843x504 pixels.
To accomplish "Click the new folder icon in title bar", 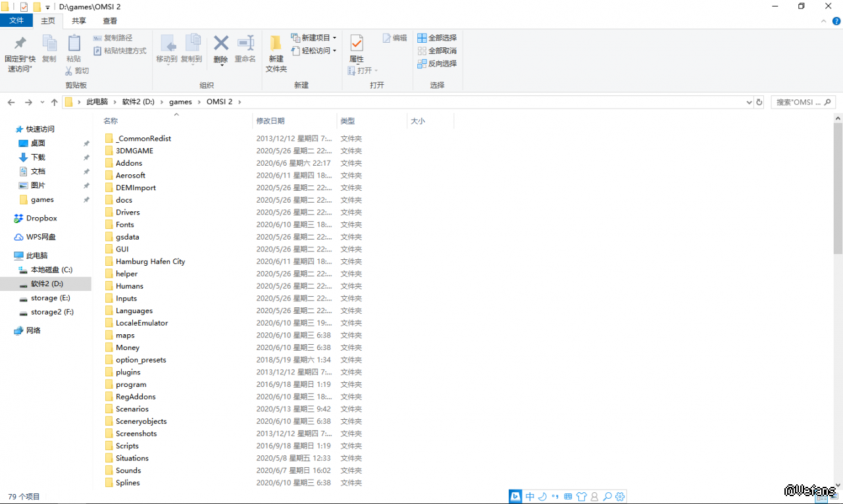I will click(37, 7).
